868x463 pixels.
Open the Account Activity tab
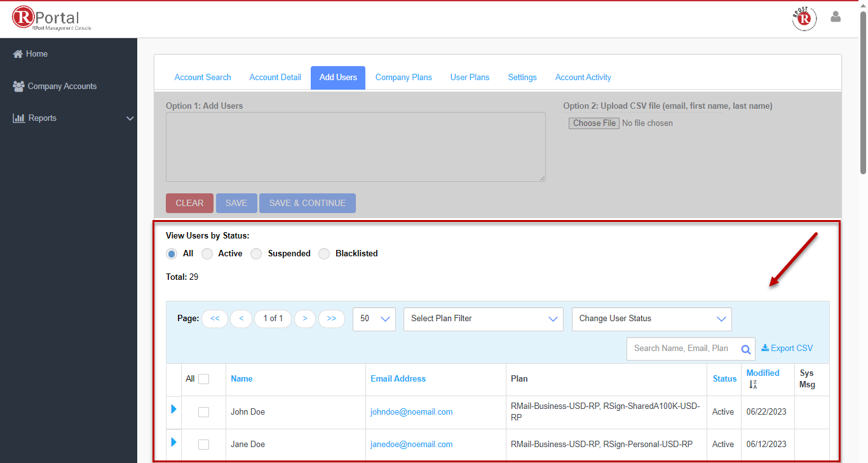(583, 78)
